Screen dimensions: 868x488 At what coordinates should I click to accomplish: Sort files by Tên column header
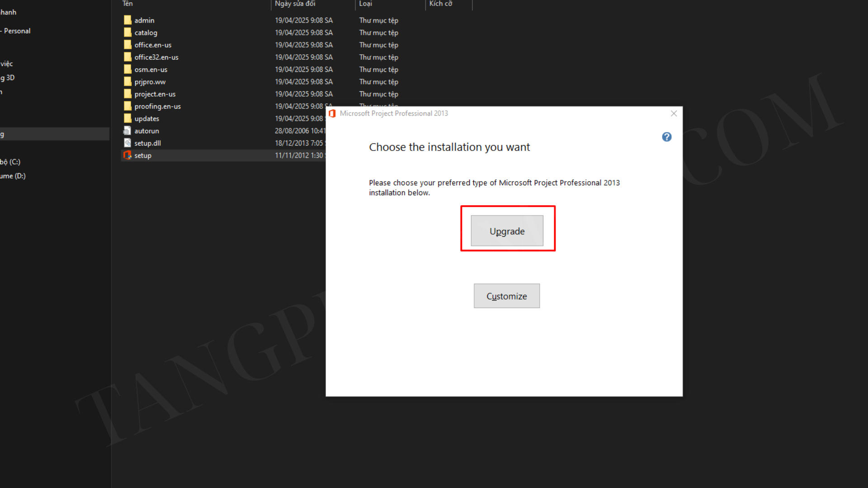[127, 4]
